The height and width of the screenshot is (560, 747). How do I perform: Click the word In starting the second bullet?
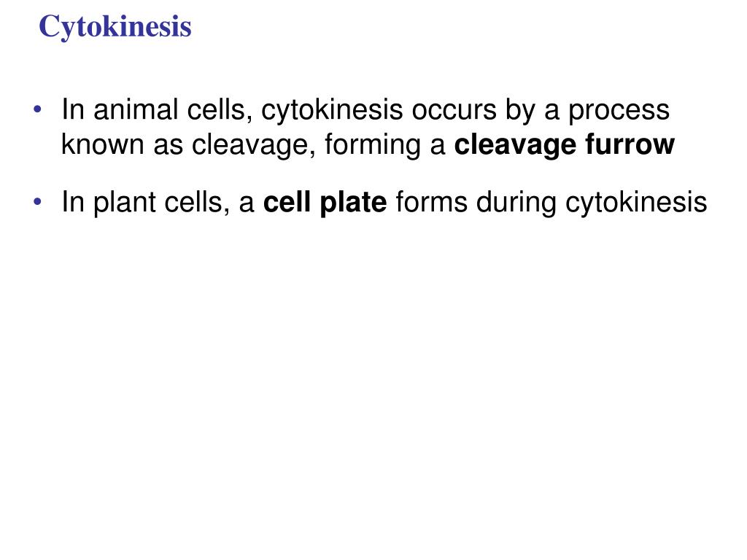[x=73, y=202]
